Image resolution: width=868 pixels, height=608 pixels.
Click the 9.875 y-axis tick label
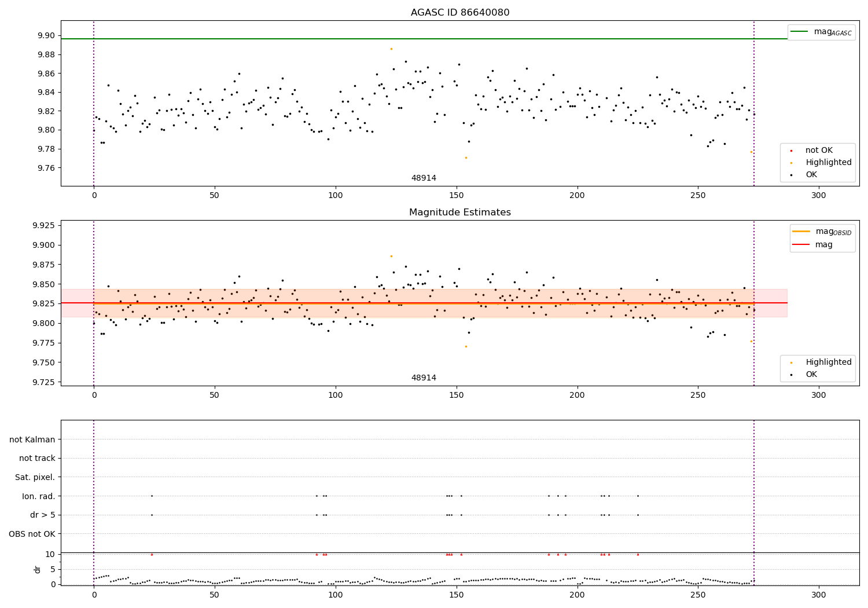[x=43, y=265]
